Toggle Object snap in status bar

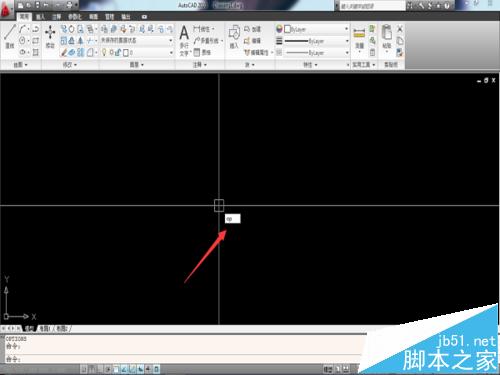[x=116, y=369]
